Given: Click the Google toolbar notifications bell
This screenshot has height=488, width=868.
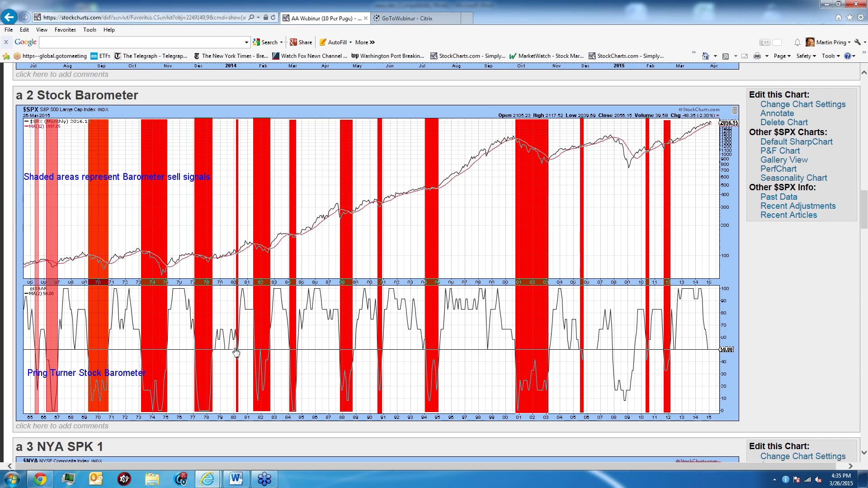Looking at the screenshot, I should coord(797,42).
